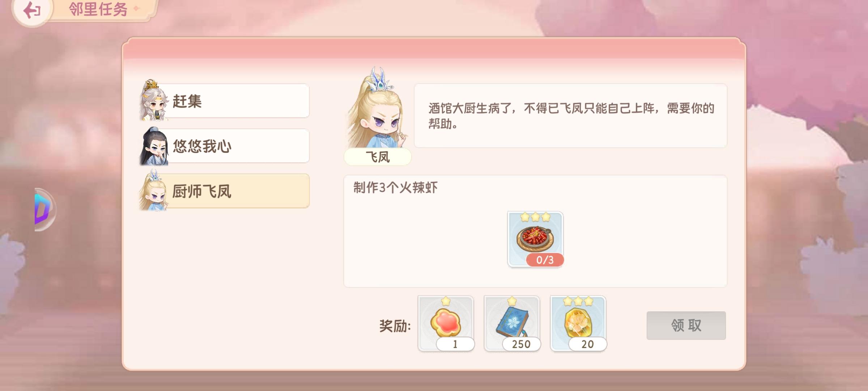Click the 制作3个火辣虾 task text

click(395, 188)
